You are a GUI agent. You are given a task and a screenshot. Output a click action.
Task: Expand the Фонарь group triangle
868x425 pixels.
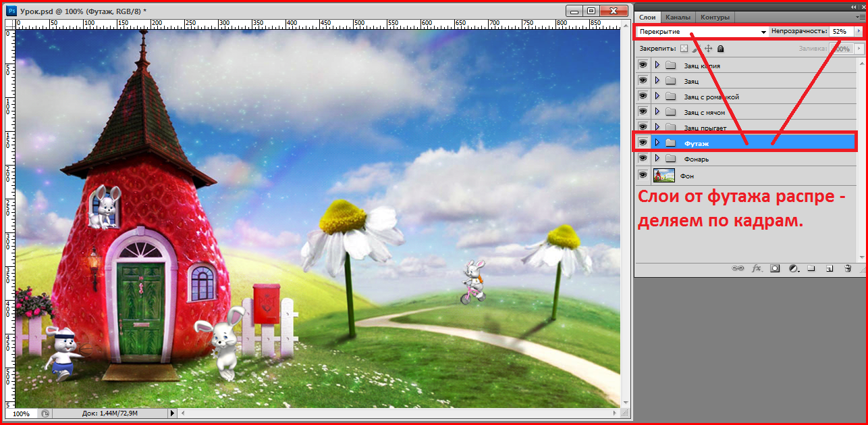(x=657, y=158)
